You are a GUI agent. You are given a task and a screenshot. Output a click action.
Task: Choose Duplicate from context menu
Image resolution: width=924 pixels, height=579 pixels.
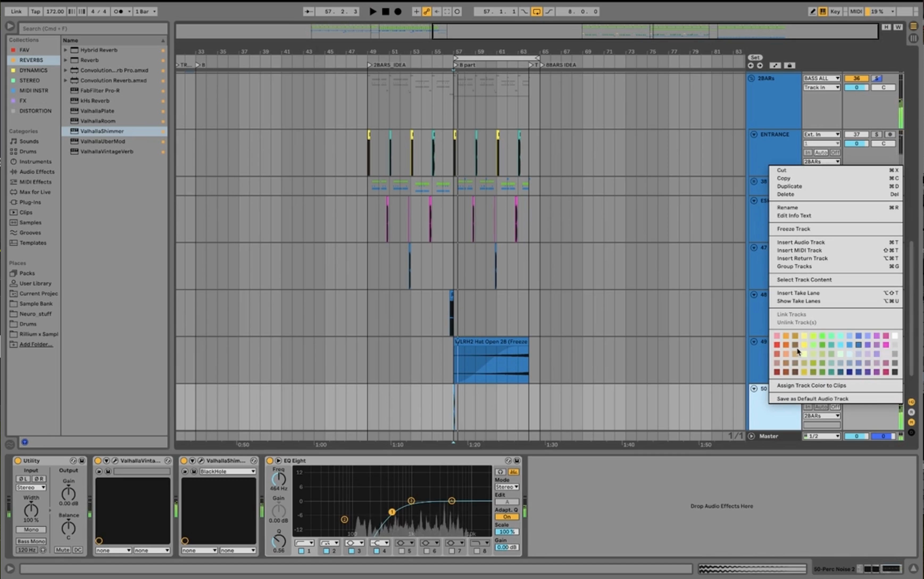(x=836, y=186)
